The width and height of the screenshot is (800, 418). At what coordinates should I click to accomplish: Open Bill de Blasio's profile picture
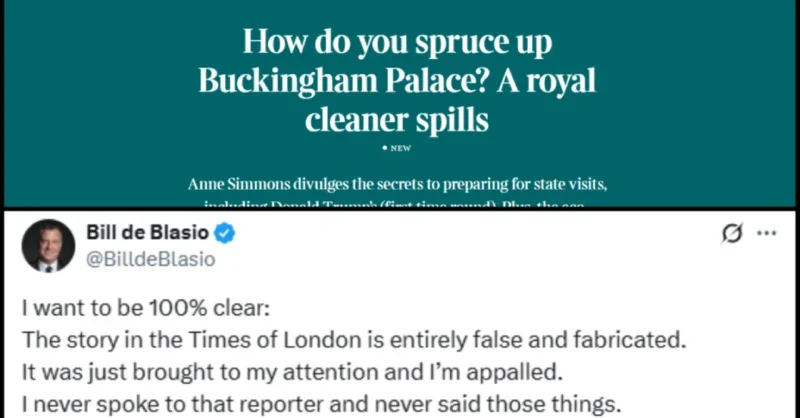48,245
